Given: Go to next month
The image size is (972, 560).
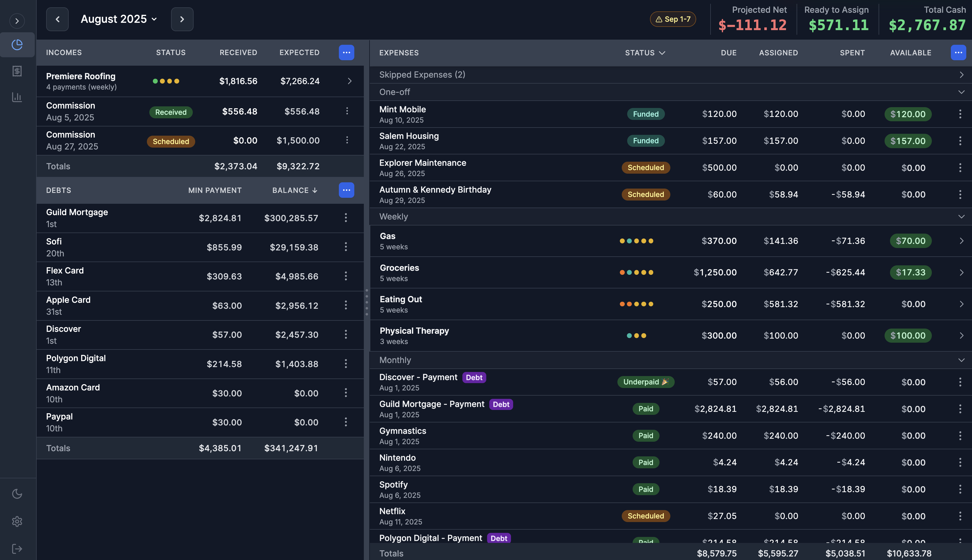Looking at the screenshot, I should click(182, 19).
